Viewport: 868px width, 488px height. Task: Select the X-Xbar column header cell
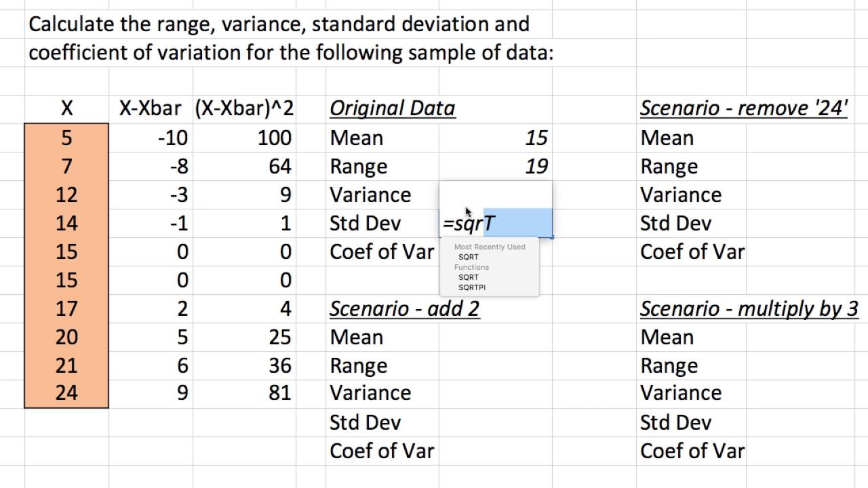tap(151, 108)
